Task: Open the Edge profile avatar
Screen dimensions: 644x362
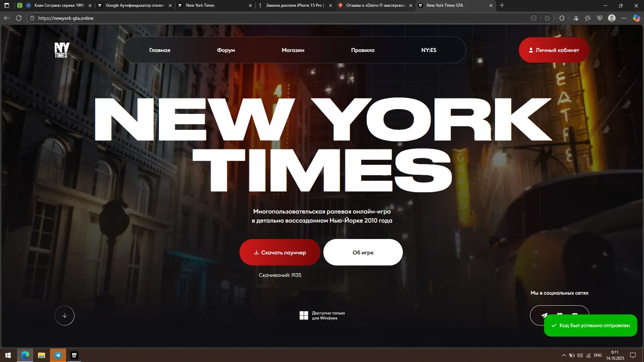Action: tap(612, 18)
